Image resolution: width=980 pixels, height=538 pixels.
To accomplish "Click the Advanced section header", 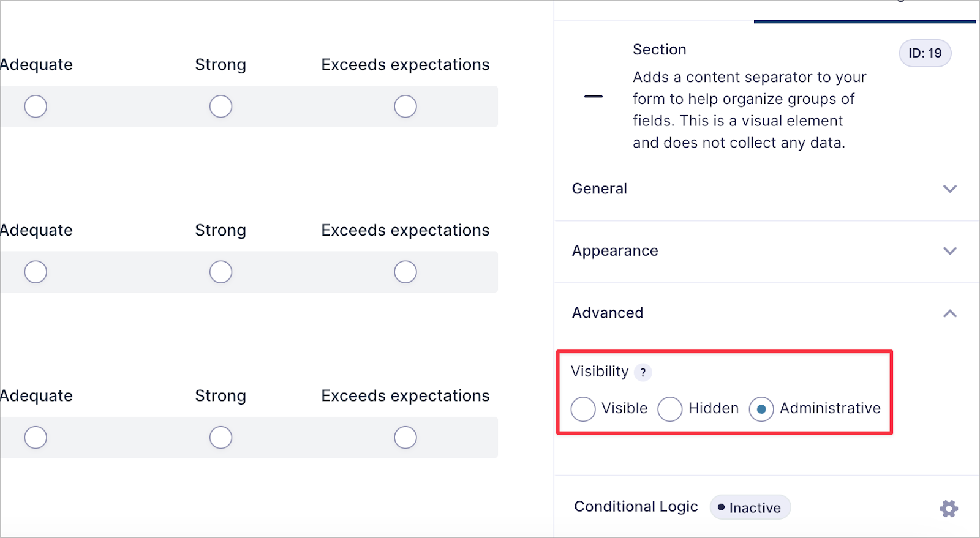I will [x=607, y=313].
